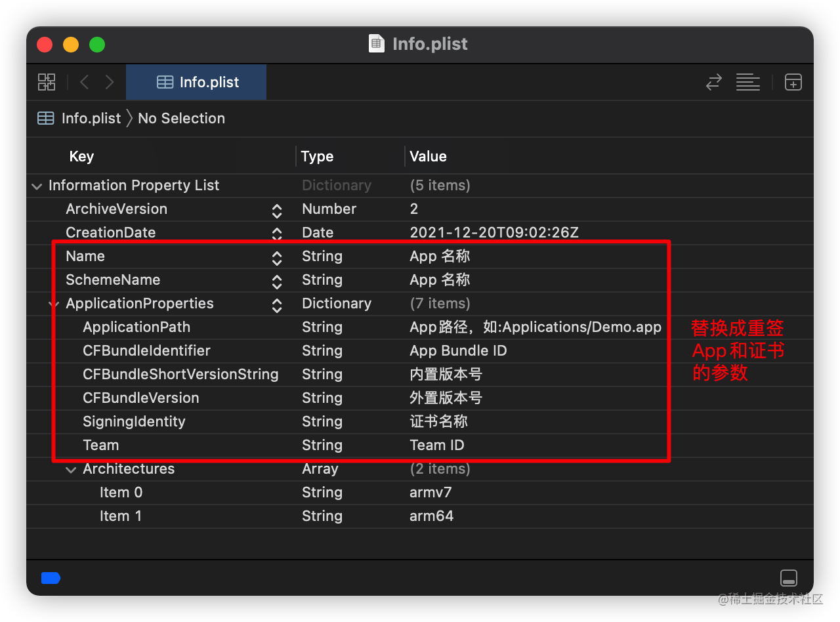Select the CreationDate key
Screen dimensions: 840x622
(x=111, y=232)
